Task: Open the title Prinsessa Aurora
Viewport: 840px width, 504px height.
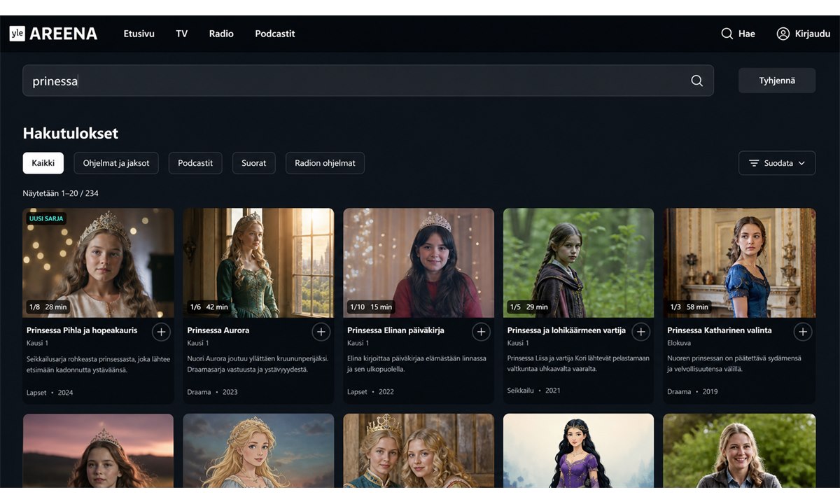Action: pyautogui.click(x=218, y=330)
